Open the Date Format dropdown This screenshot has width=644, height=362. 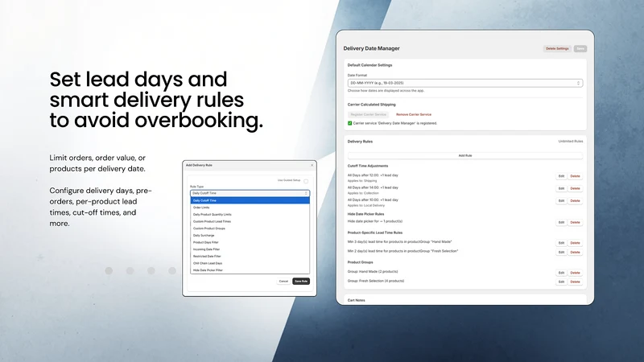coord(465,83)
